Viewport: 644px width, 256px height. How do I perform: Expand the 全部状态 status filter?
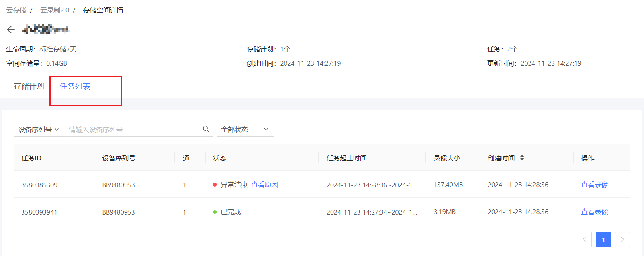[245, 130]
